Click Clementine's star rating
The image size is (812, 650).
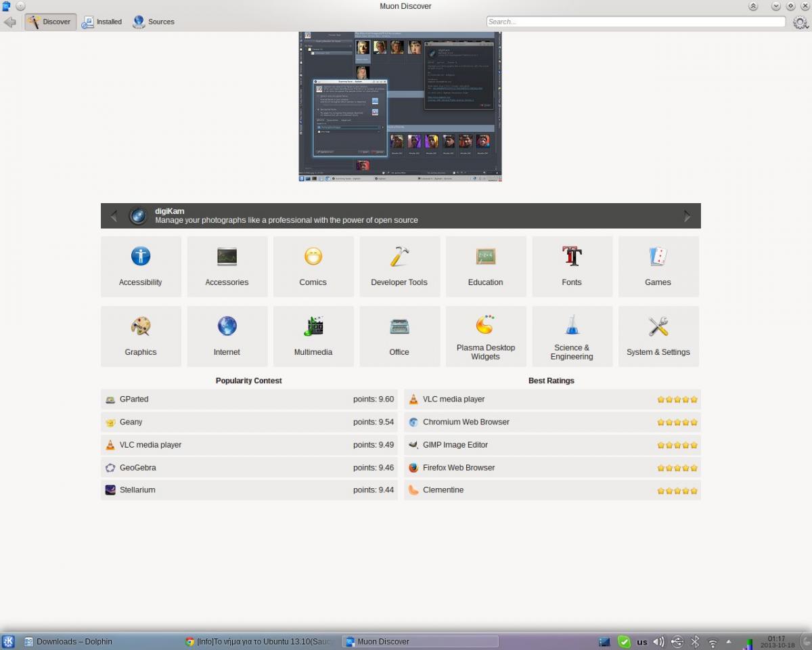pyautogui.click(x=677, y=490)
